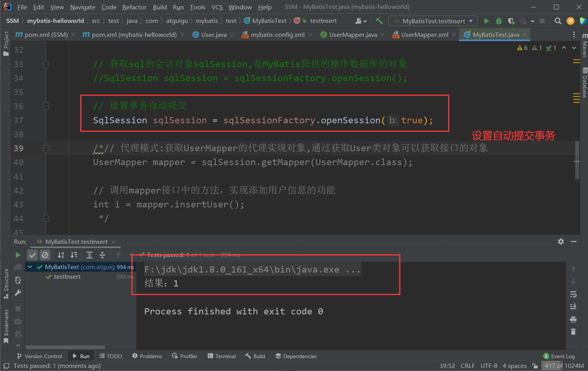Open the user account icon dropdown
The image size is (588, 371).
click(361, 21)
